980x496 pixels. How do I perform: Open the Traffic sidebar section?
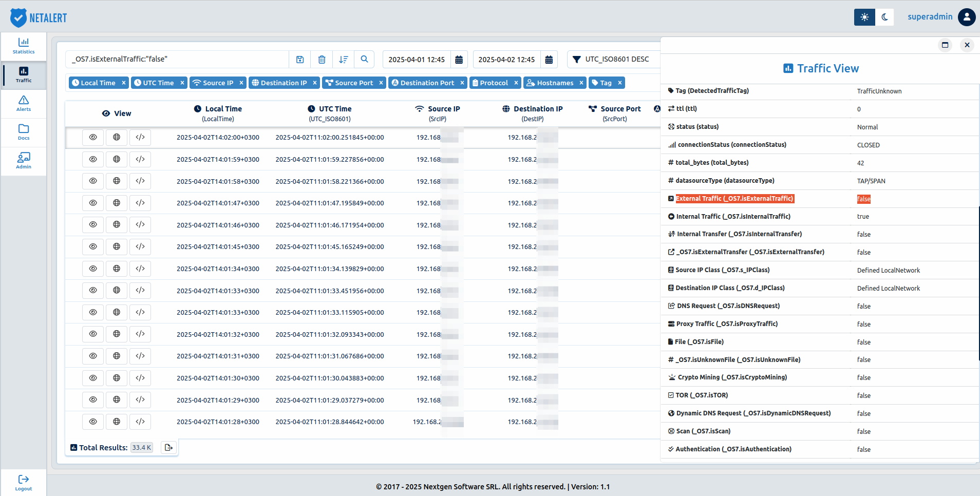(24, 75)
